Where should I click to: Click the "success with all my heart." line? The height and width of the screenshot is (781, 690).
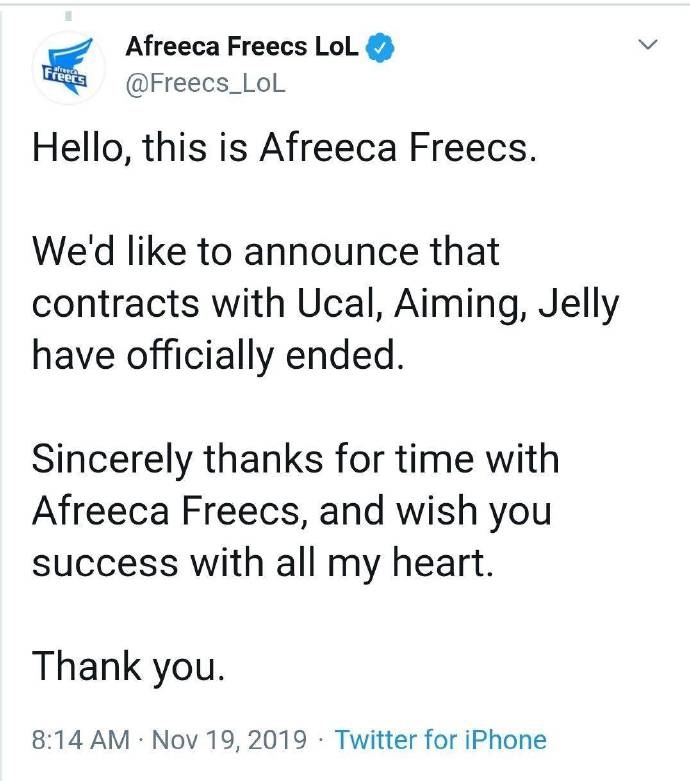pos(263,561)
